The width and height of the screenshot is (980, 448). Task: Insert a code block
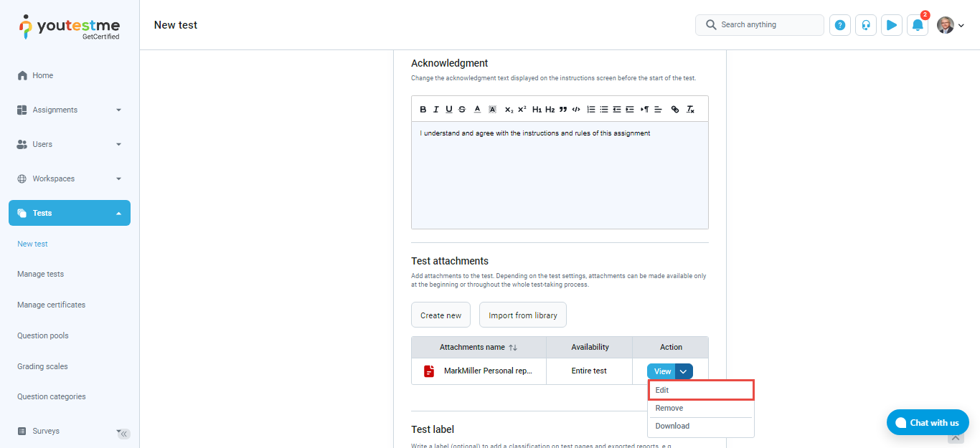click(576, 110)
